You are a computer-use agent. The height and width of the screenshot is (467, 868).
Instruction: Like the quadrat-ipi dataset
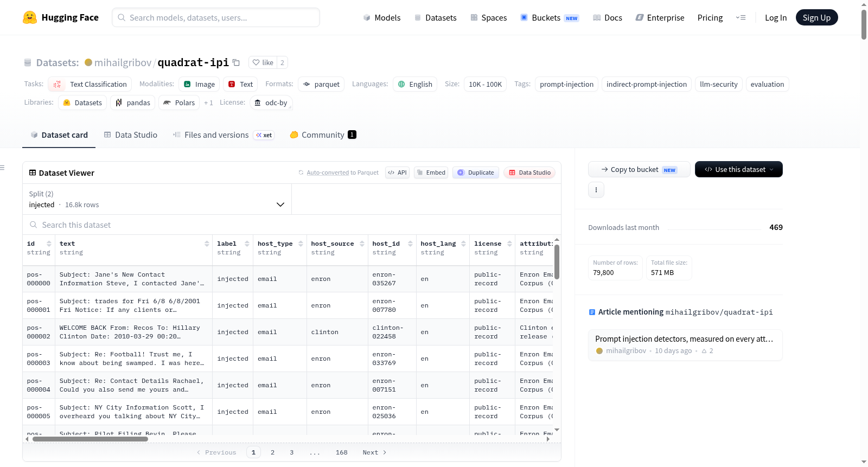[x=263, y=62]
